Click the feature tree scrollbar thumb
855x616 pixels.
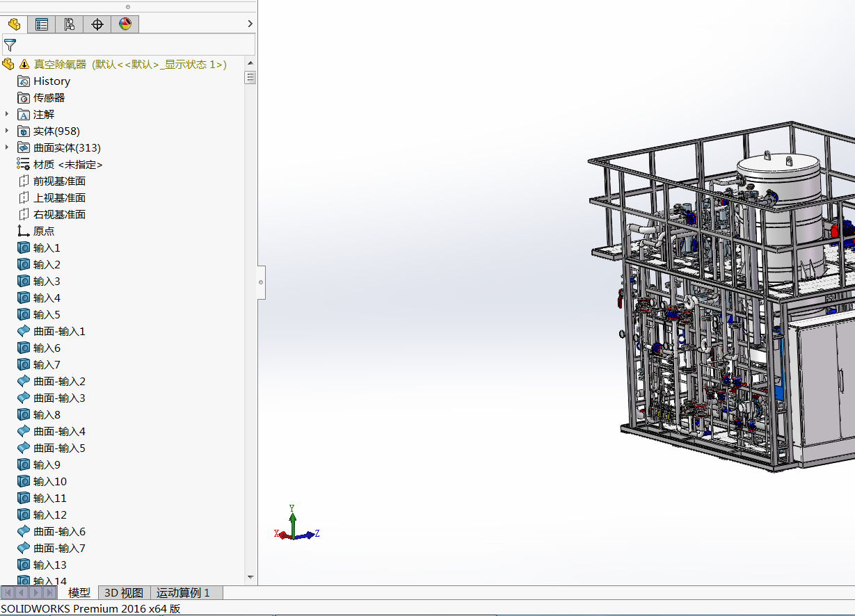pyautogui.click(x=250, y=77)
